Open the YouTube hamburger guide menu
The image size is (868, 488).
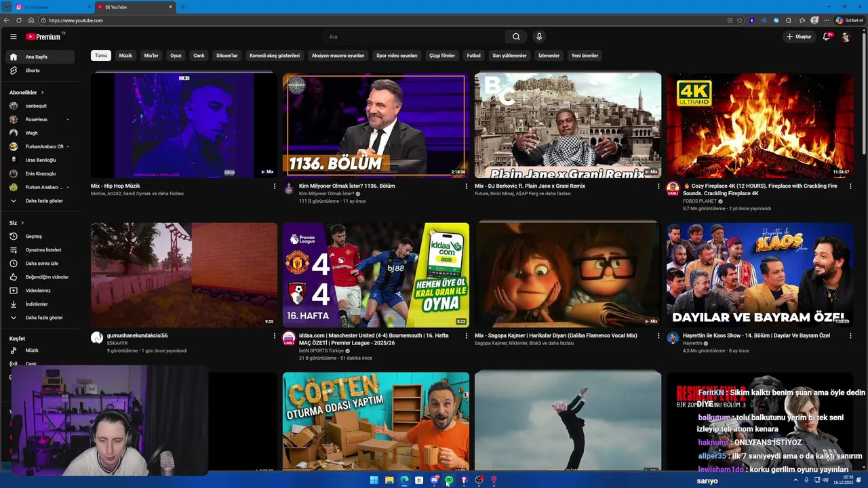13,37
